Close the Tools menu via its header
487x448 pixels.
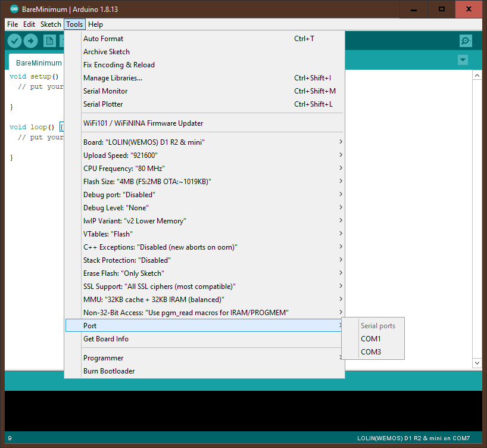tap(74, 24)
